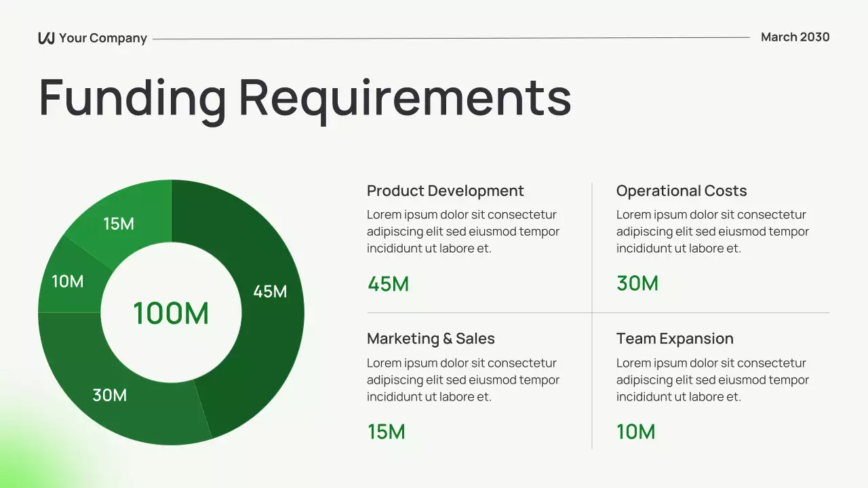Click the 45M label inside the donut ring

coord(270,292)
